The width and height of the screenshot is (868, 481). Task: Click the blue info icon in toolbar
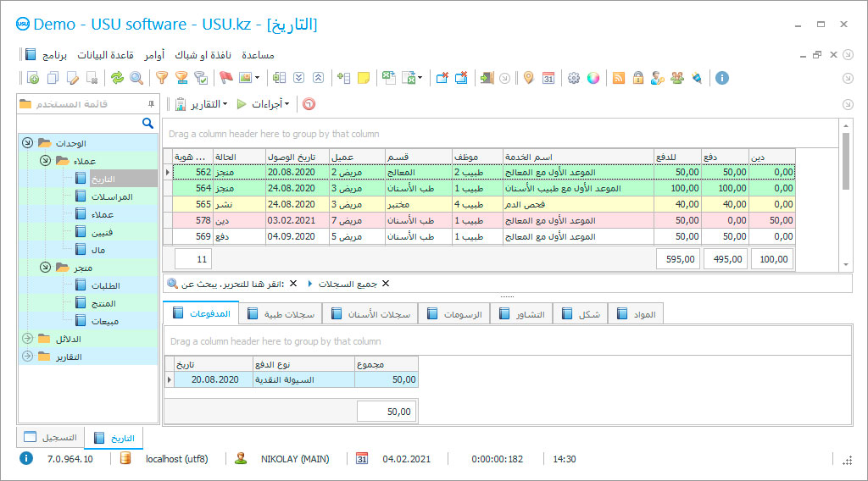(x=722, y=78)
